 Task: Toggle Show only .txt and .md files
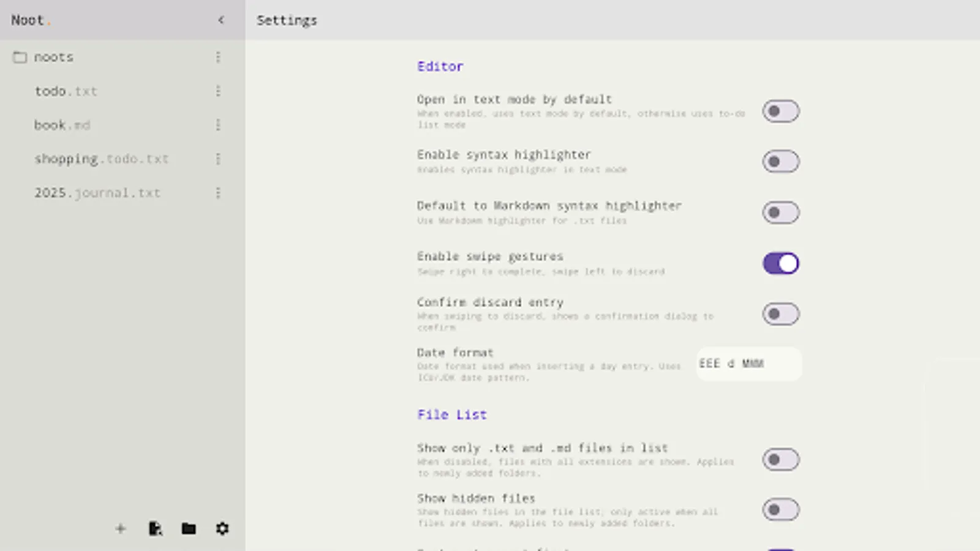click(x=781, y=459)
